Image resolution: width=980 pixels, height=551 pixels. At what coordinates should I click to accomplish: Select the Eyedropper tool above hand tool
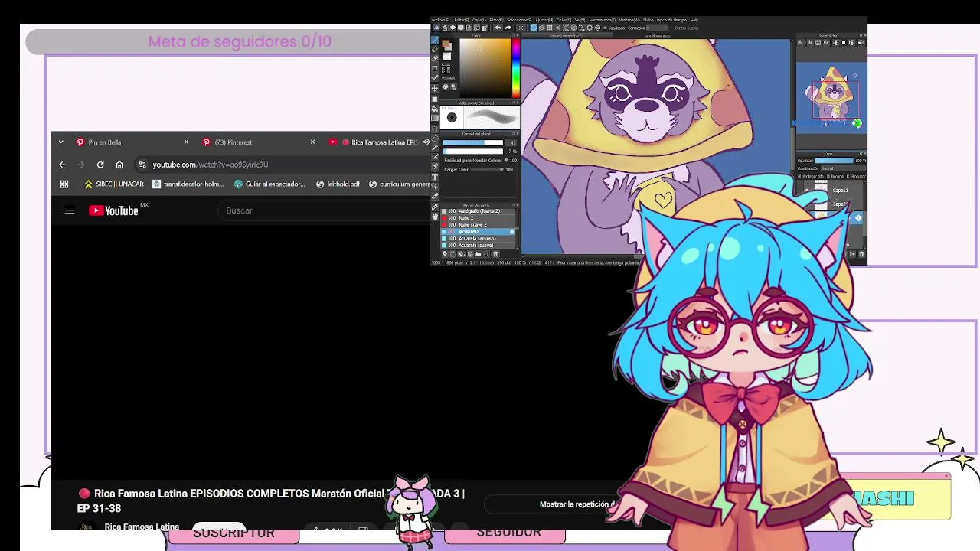435,207
